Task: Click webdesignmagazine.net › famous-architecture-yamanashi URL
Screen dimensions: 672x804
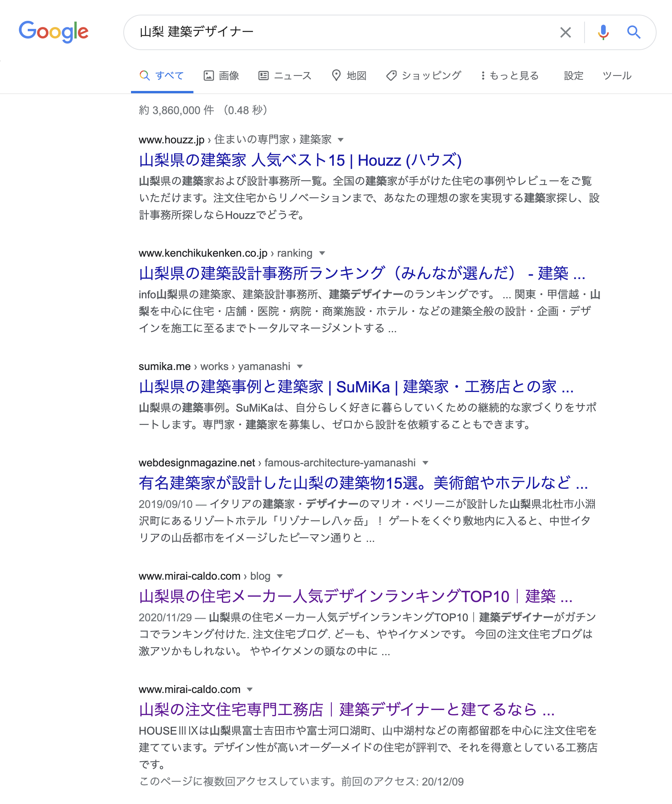Action: click(277, 463)
